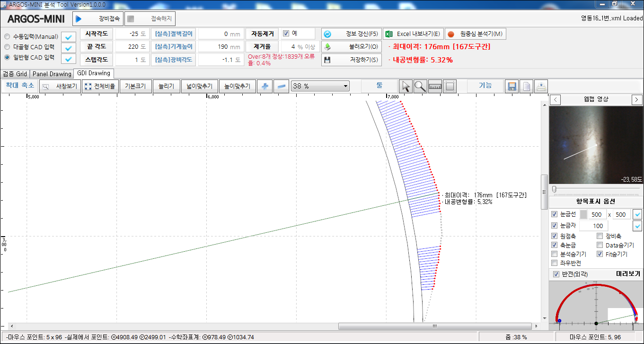Screen dimensions: 644x344
Task: Click 장비접속 connect device button
Action: 97,19
